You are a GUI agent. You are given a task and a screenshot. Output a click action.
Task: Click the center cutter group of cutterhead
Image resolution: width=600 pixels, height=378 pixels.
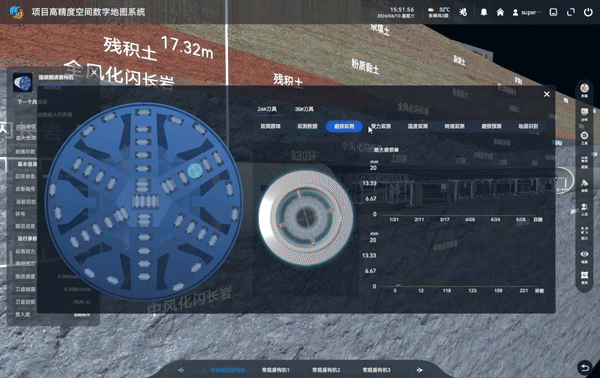click(x=145, y=201)
